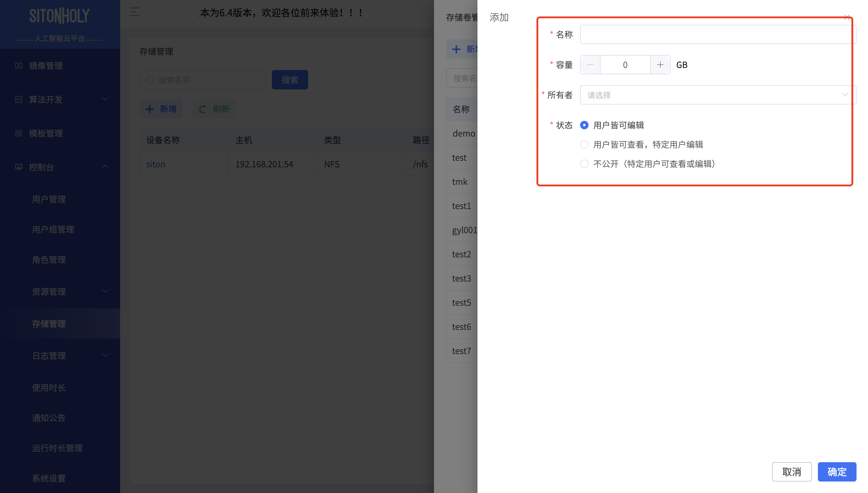Click the 镜像管理 sidebar icon
The image size is (868, 493).
(19, 65)
